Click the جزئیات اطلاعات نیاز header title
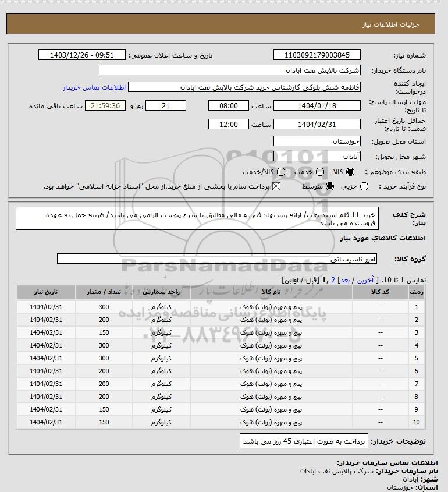Image resolution: width=448 pixels, height=492 pixels. (390, 25)
